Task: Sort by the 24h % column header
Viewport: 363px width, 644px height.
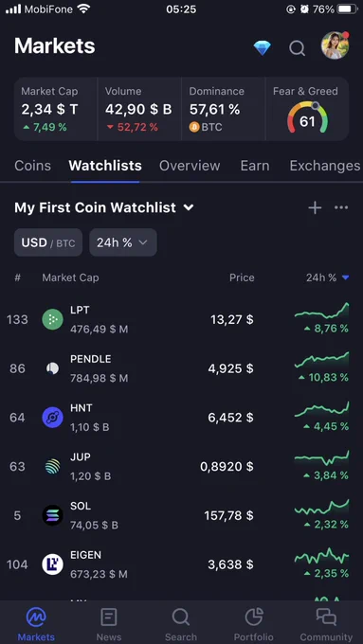Action: pyautogui.click(x=328, y=277)
